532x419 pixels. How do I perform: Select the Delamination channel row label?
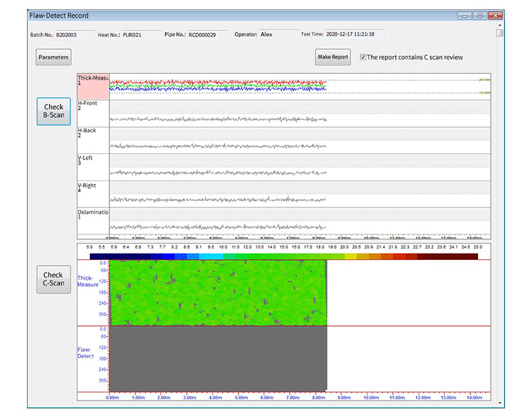(93, 221)
